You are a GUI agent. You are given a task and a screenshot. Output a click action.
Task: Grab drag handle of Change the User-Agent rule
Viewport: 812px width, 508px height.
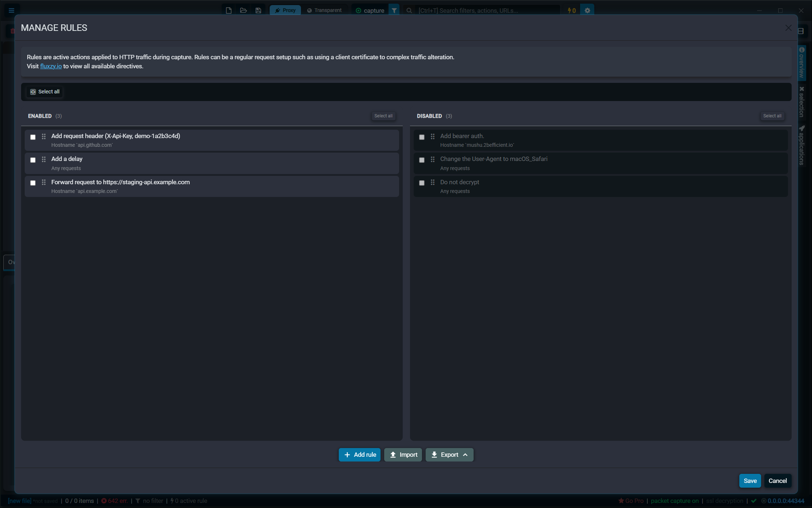click(x=433, y=159)
